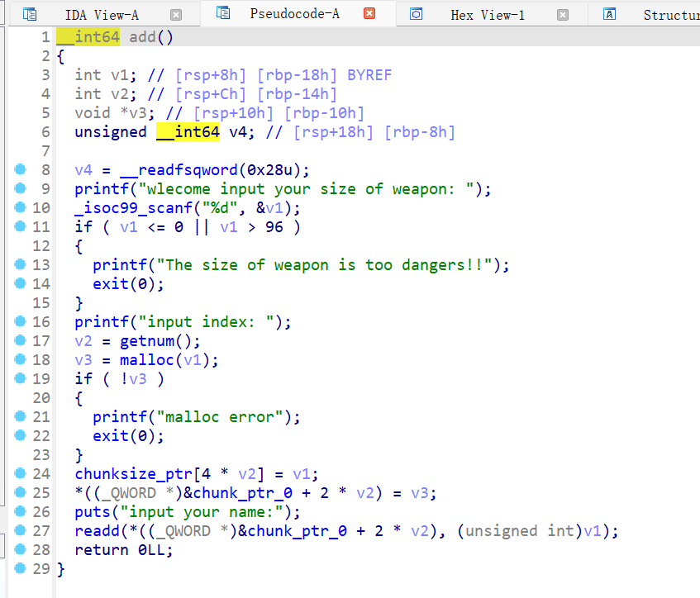The image size is (700, 598).
Task: Click line number 29 in the gutter
Action: coord(41,568)
